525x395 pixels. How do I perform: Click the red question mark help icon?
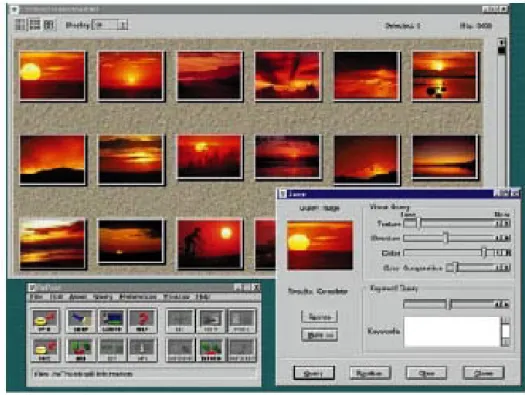(143, 321)
